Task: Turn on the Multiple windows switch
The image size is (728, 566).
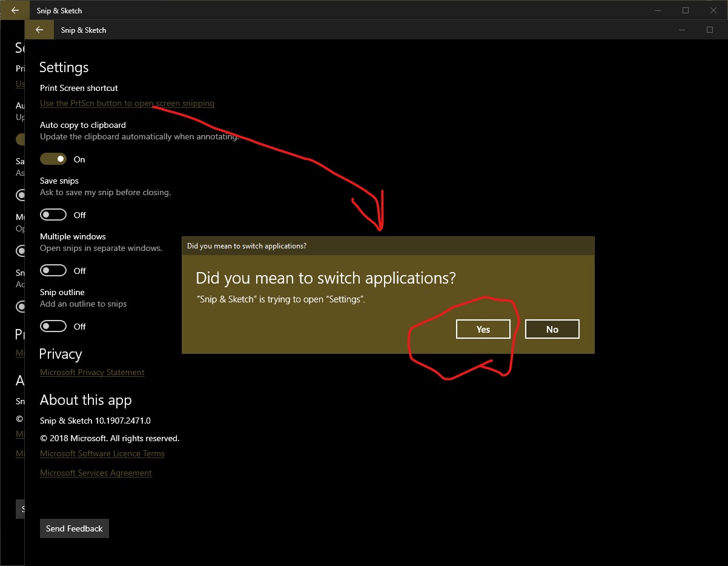Action: (x=53, y=270)
